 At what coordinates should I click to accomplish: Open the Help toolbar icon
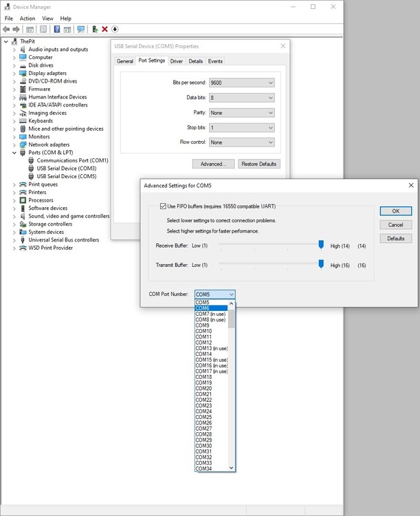pyautogui.click(x=57, y=30)
